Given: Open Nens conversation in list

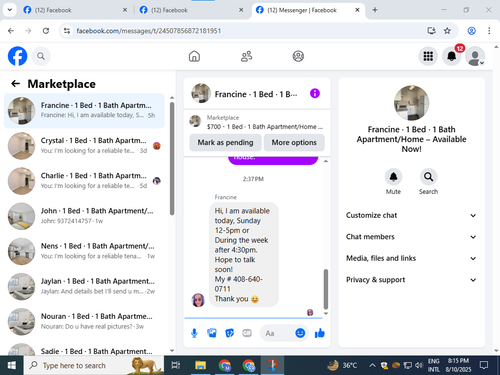Looking at the screenshot, I should (x=84, y=251).
